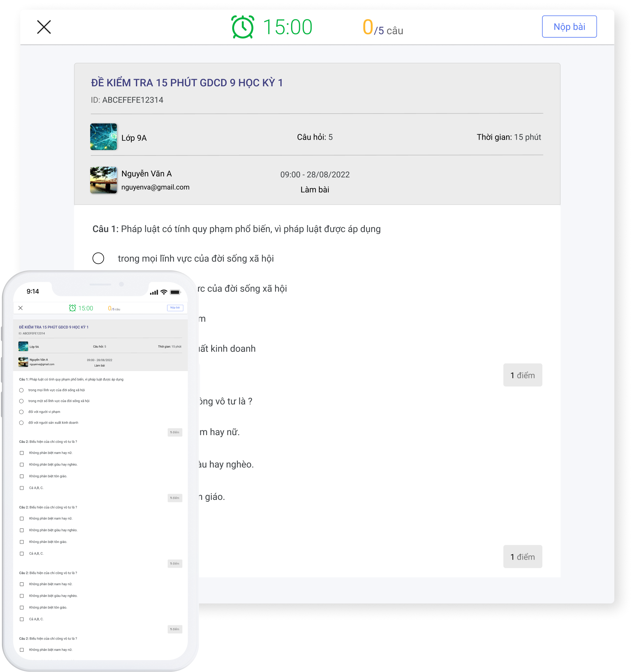Check first Không phân biệt nam hay nữ box
The width and height of the screenshot is (633, 672).
(x=22, y=453)
